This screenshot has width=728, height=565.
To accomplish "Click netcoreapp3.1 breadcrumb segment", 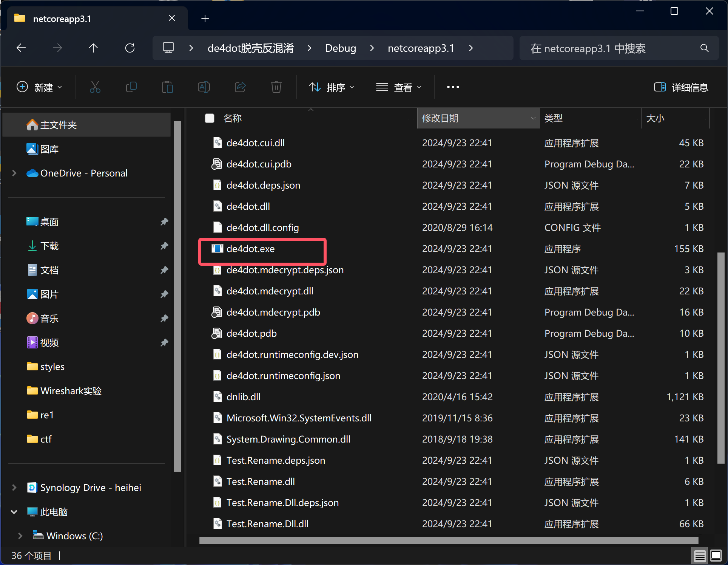I will point(421,48).
